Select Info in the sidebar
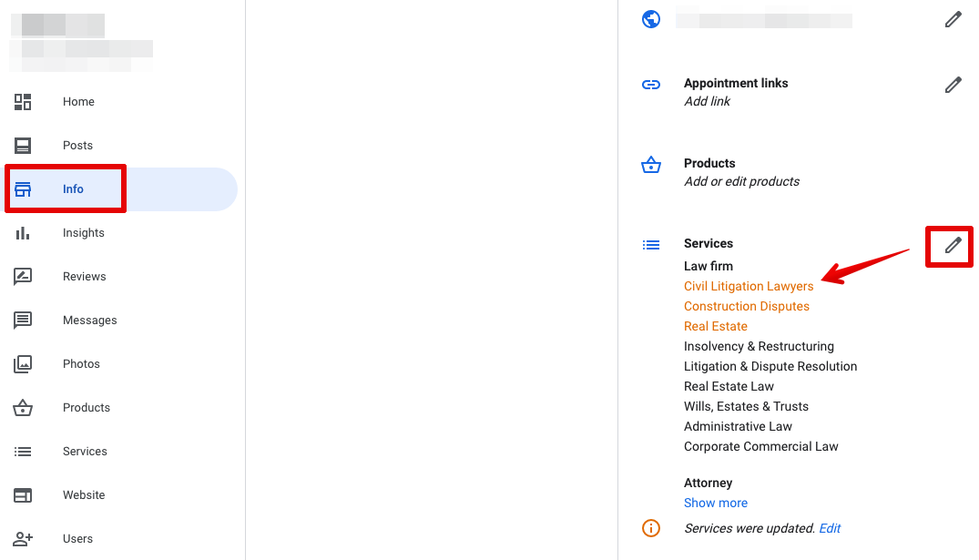Viewport: 979px width, 560px height. [x=73, y=189]
